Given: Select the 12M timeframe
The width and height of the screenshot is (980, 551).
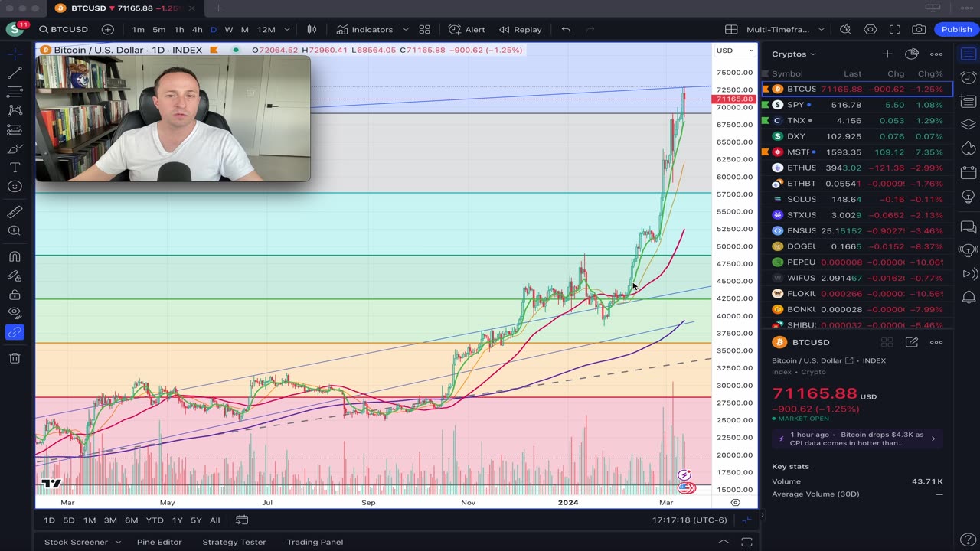Looking at the screenshot, I should click(x=266, y=29).
